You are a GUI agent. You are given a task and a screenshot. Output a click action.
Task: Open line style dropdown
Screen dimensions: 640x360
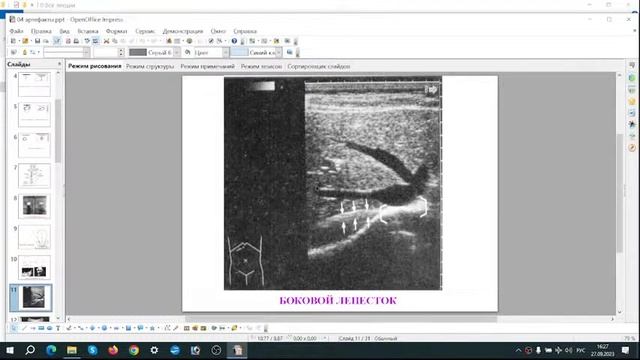point(87,53)
